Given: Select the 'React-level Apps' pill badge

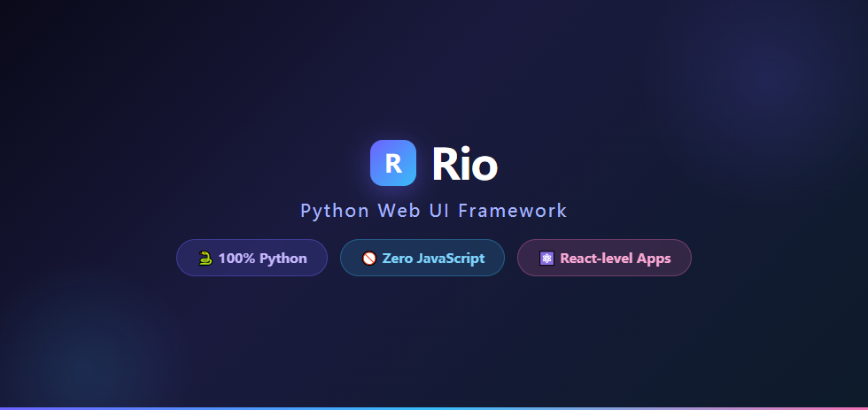Looking at the screenshot, I should (604, 258).
